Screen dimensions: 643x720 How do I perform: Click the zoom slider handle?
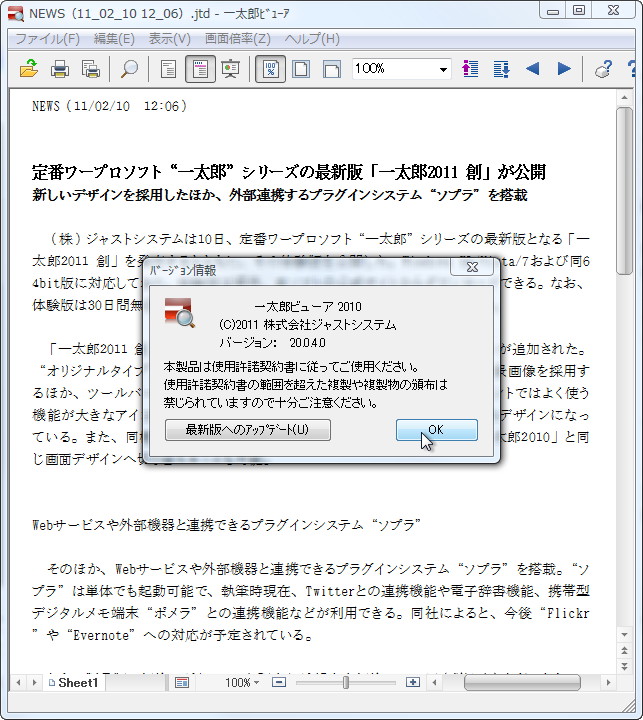[346, 683]
